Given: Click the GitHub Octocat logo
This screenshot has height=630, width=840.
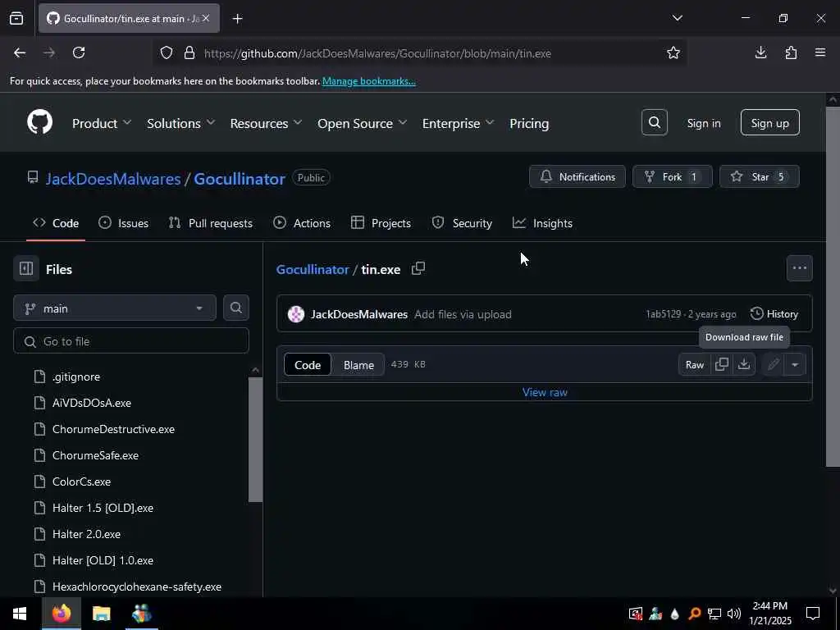Looking at the screenshot, I should click(39, 123).
